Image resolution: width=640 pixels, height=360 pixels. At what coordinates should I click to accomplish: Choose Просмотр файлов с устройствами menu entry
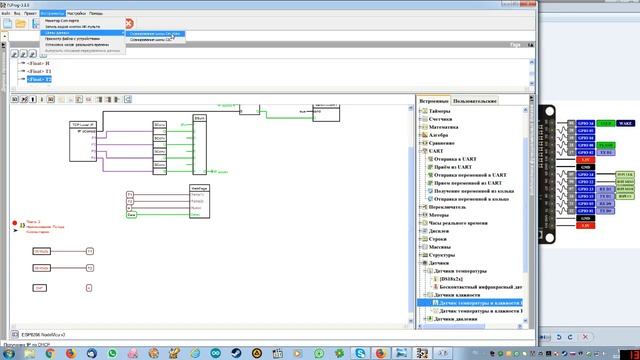[x=82, y=39]
